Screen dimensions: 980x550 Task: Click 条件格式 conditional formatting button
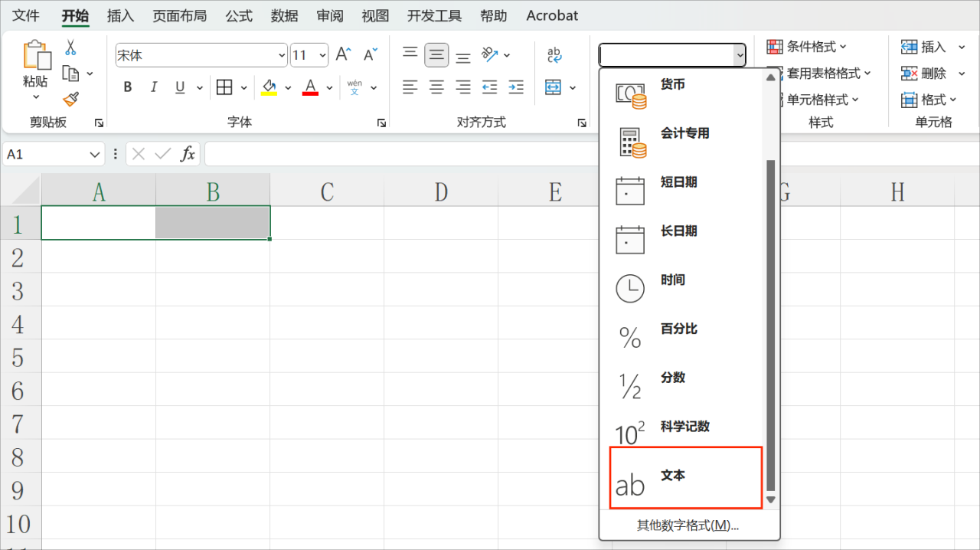coord(807,47)
